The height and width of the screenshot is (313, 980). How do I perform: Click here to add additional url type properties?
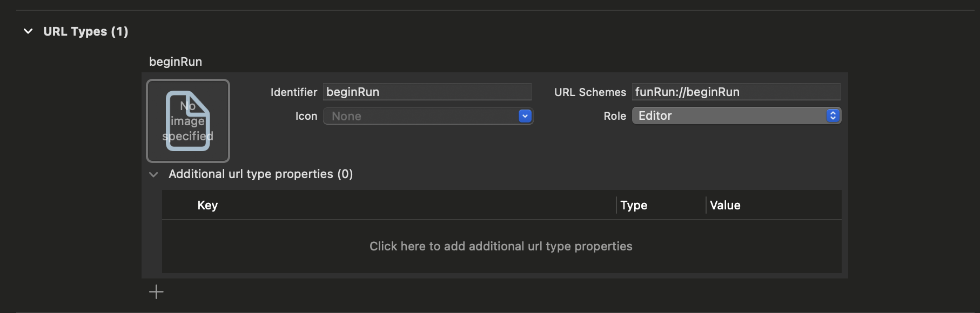501,246
